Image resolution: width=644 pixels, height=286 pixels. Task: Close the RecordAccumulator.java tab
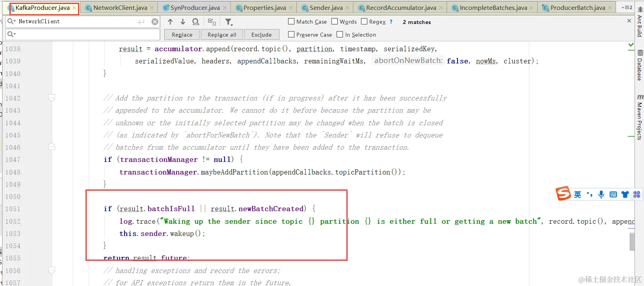[x=441, y=8]
